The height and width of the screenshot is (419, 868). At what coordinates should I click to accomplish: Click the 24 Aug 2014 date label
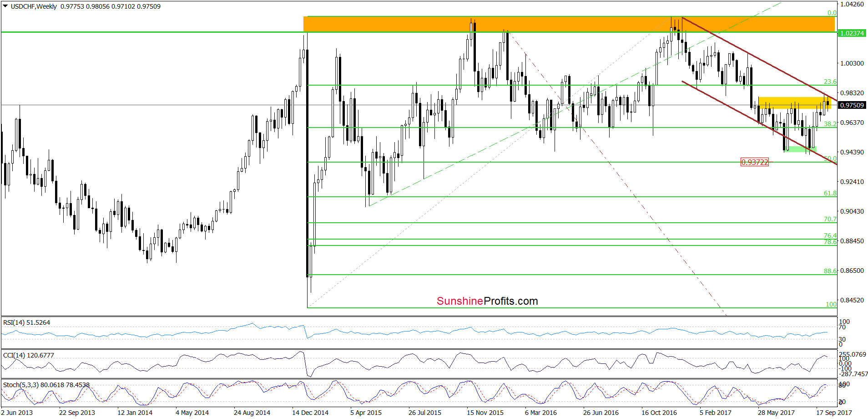pyautogui.click(x=252, y=413)
